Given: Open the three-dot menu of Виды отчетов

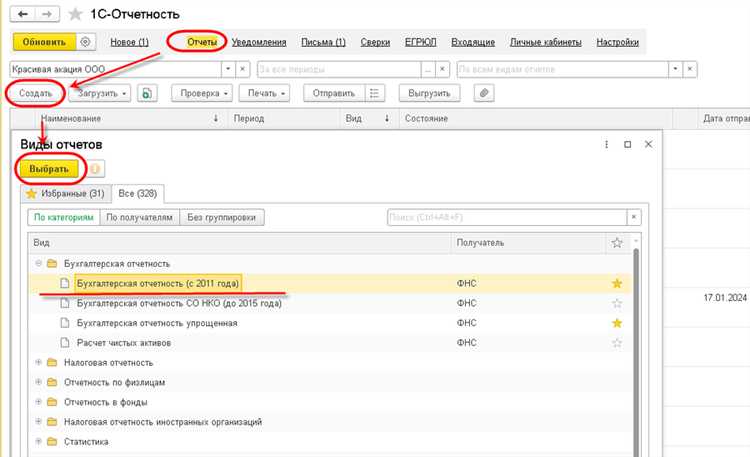Looking at the screenshot, I should pyautogui.click(x=606, y=145).
